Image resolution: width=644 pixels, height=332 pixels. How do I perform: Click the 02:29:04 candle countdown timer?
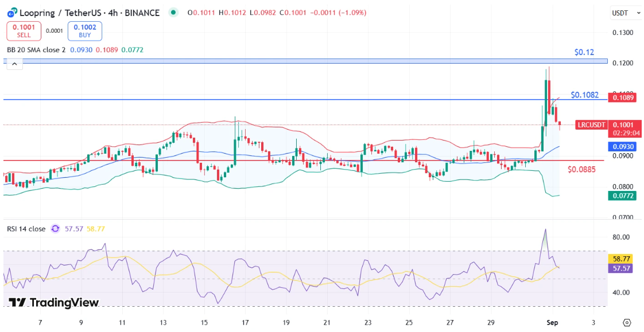tap(626, 133)
